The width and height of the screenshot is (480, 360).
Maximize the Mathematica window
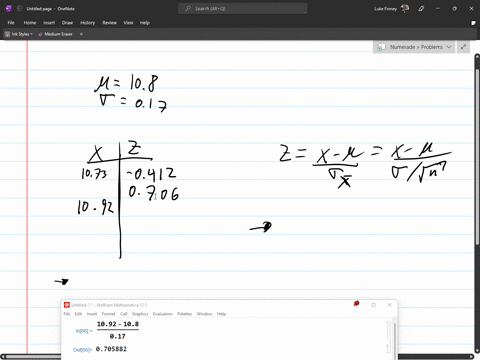[x=374, y=305]
